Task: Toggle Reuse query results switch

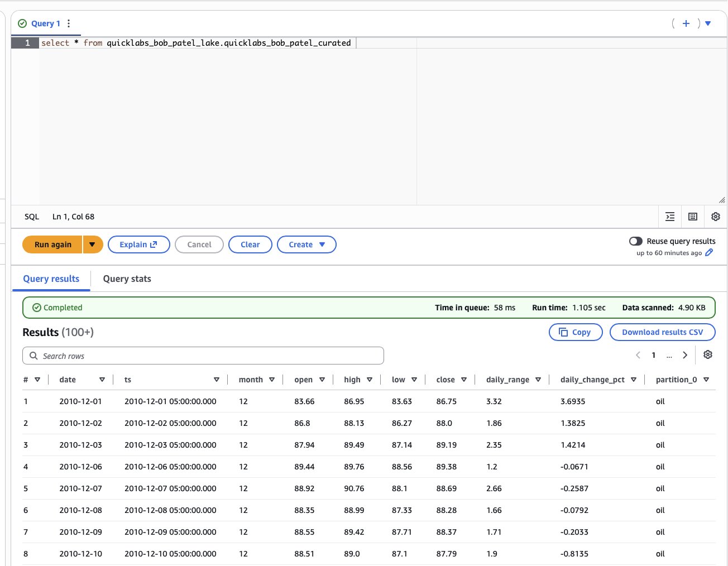Action: 635,241
